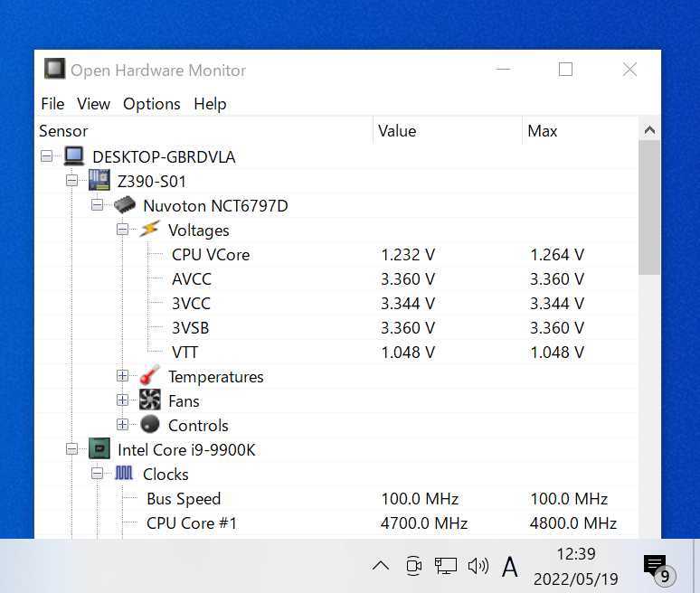Click the Value column header

tap(448, 131)
